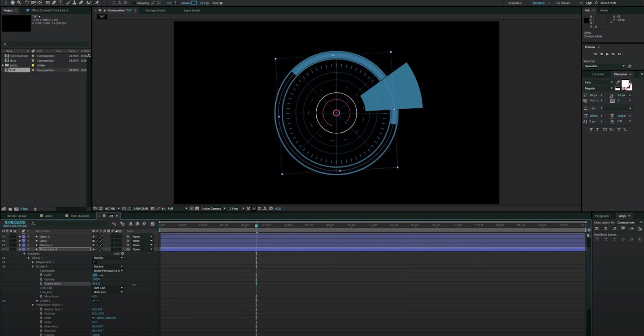Image resolution: width=644 pixels, height=336 pixels.
Task: Open the Stroke color swatch
Action: pyautogui.click(x=194, y=3)
